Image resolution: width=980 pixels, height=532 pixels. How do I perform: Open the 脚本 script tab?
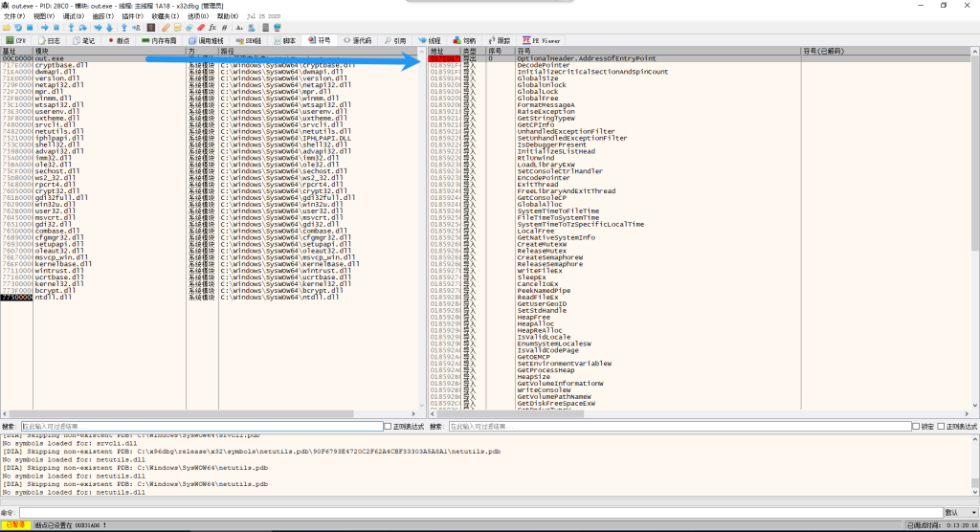[x=285, y=40]
